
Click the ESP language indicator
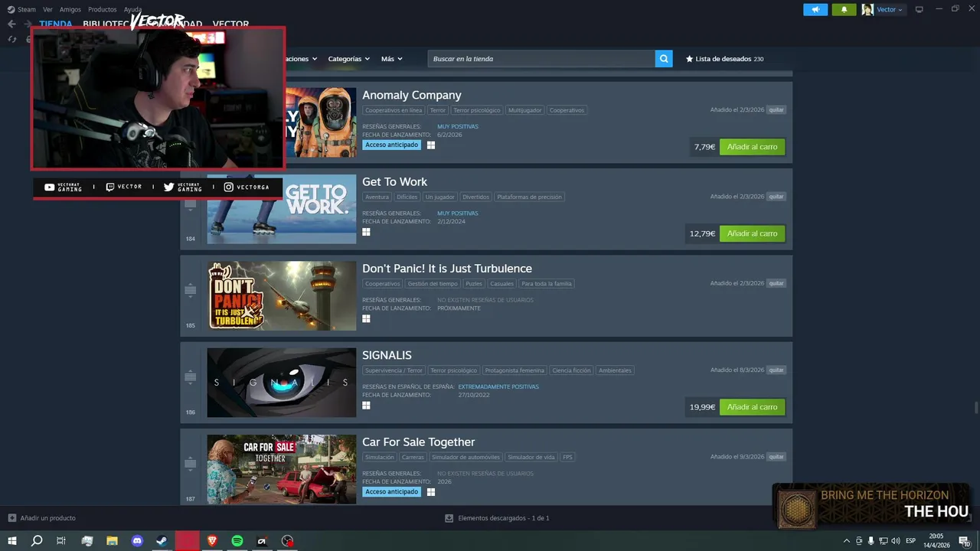(911, 541)
